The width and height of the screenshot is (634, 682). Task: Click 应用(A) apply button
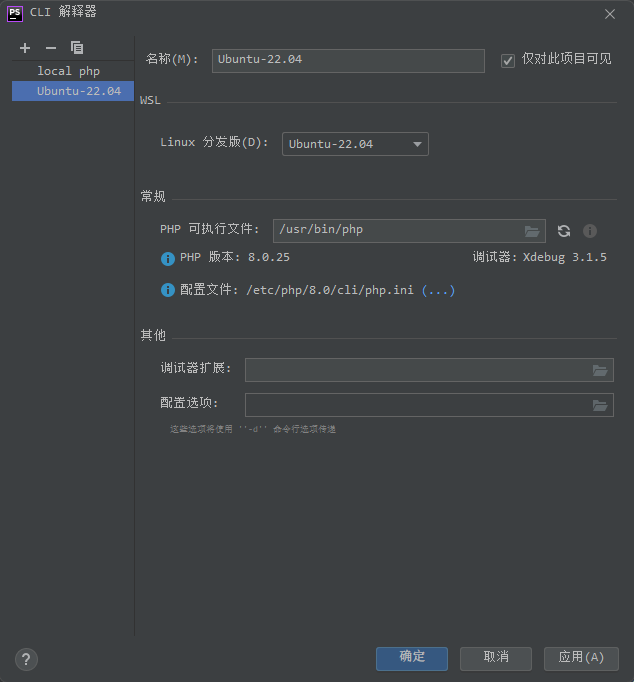pos(581,659)
